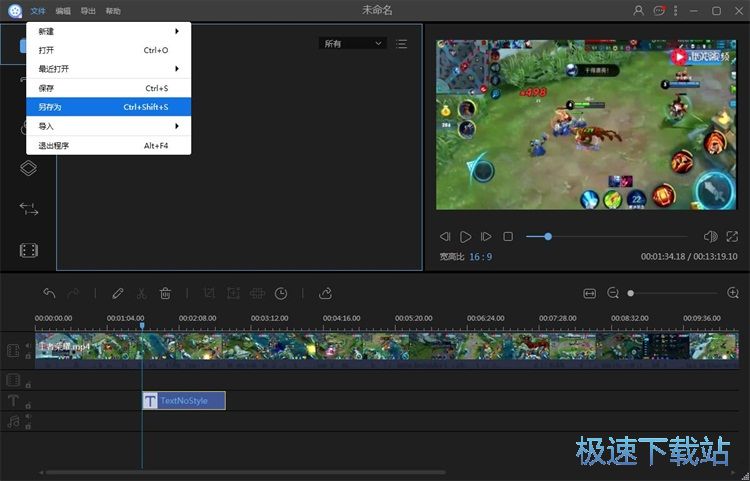
Task: Lock the text track
Action: 28,406
